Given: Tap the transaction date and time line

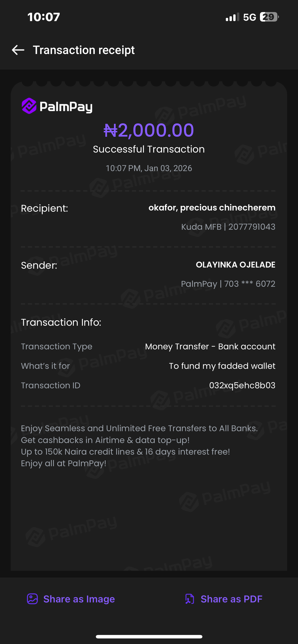Looking at the screenshot, I should (149, 168).
